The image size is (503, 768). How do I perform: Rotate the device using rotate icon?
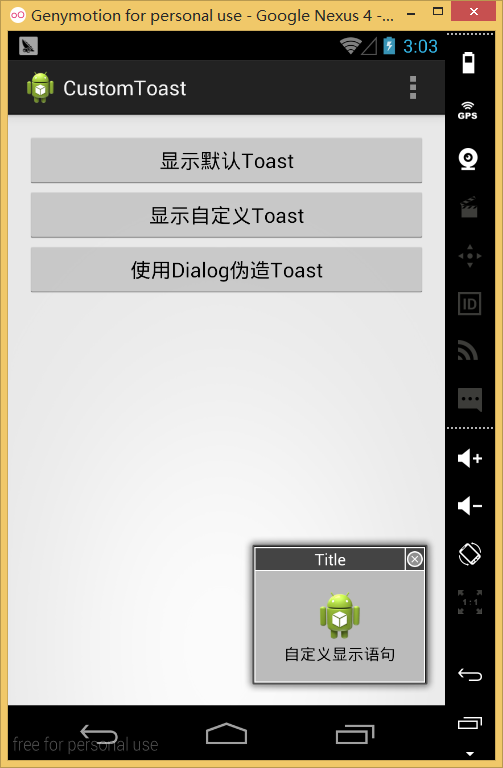470,554
